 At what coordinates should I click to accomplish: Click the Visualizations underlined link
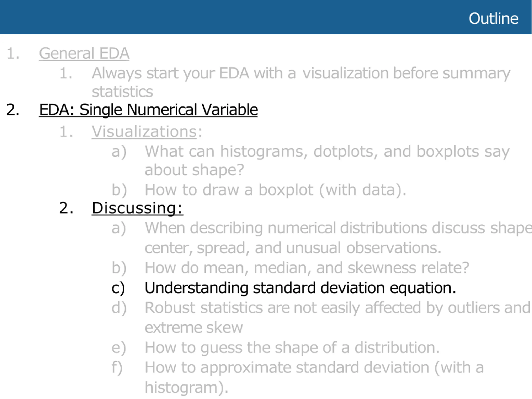click(x=144, y=132)
